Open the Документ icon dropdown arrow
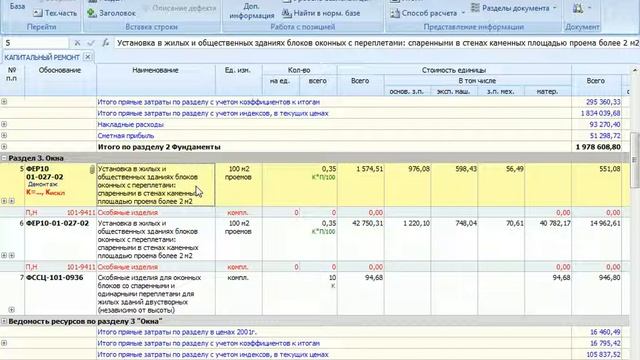Image resolution: width=640 pixels, height=360 pixels. [589, 8]
